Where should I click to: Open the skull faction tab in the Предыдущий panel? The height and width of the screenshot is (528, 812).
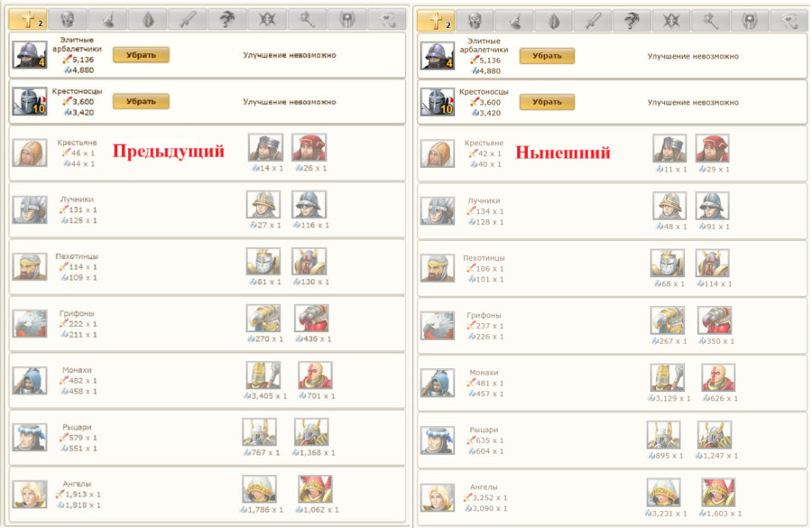68,20
